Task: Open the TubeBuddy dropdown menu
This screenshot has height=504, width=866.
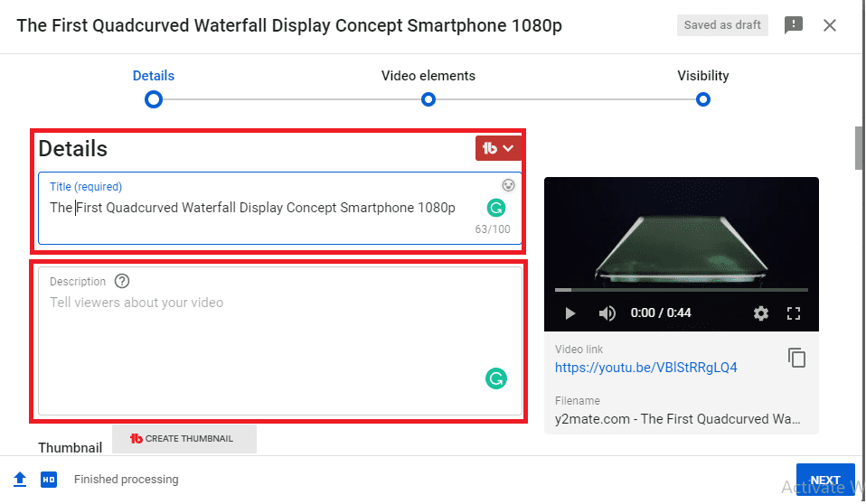Action: (x=498, y=148)
